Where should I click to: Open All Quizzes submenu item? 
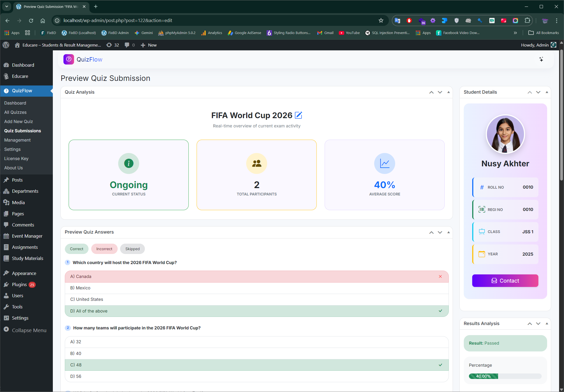pos(15,112)
